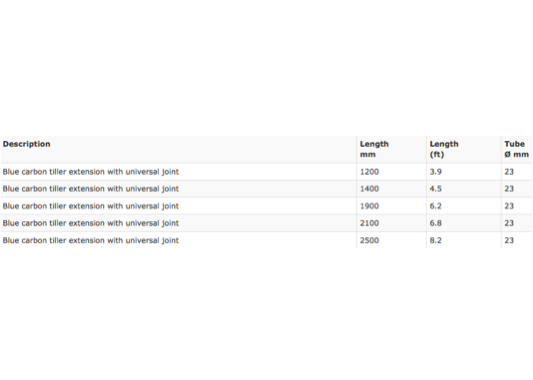The height and width of the screenshot is (380, 533).
Task: Click tube diameter 23 in 1400 row
Action: (x=509, y=189)
